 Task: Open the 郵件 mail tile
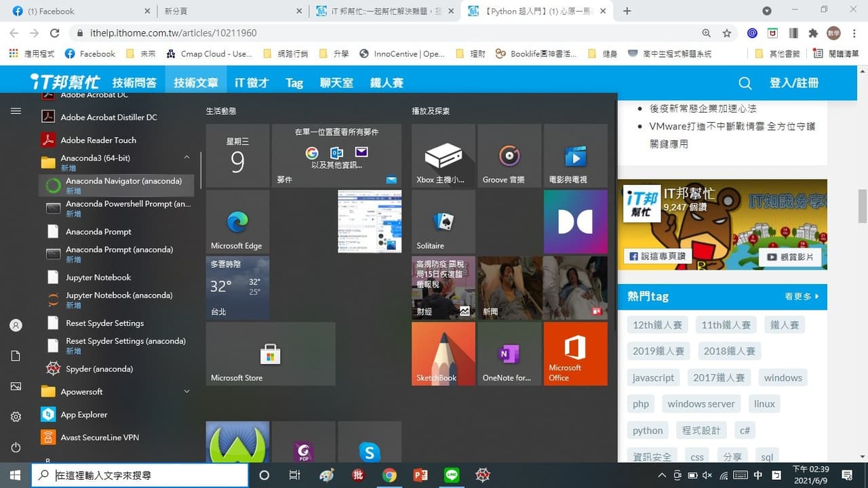[x=336, y=156]
